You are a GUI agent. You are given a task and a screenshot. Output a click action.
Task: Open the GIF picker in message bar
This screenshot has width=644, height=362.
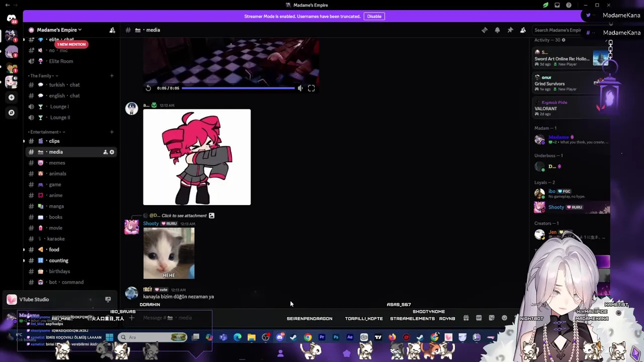(478, 318)
